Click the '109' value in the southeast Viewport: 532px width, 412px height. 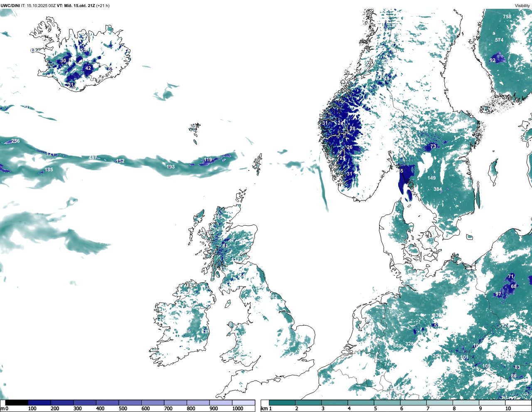pyautogui.click(x=486, y=366)
